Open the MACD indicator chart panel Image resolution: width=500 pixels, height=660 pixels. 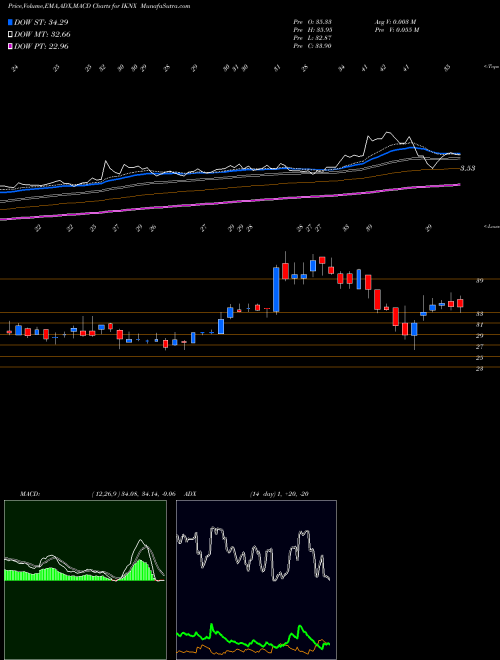(x=85, y=580)
